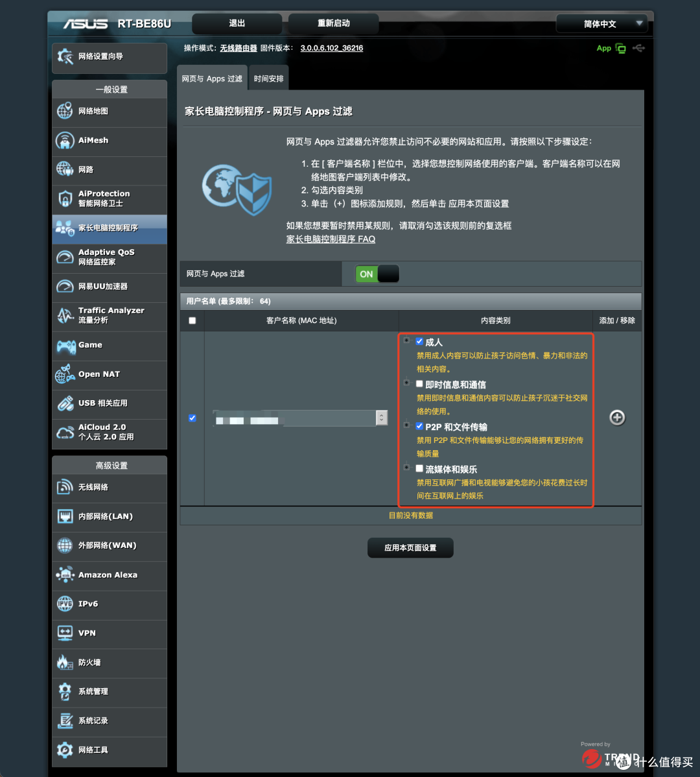The image size is (700, 777).
Task: Open 内部网络(LAN) monitor icon
Action: coord(65,516)
